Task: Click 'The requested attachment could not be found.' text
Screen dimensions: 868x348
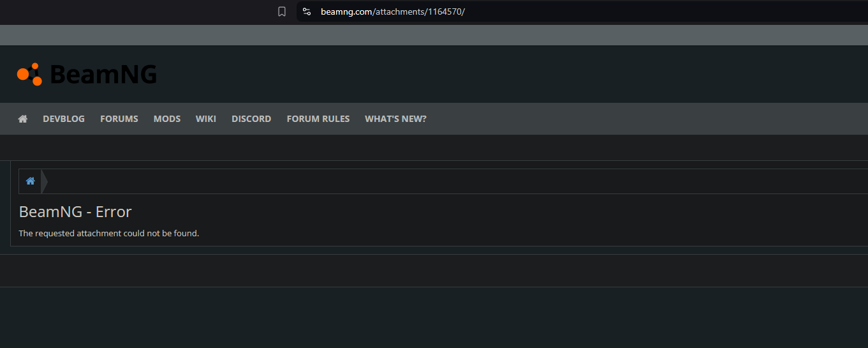Action: coord(109,234)
